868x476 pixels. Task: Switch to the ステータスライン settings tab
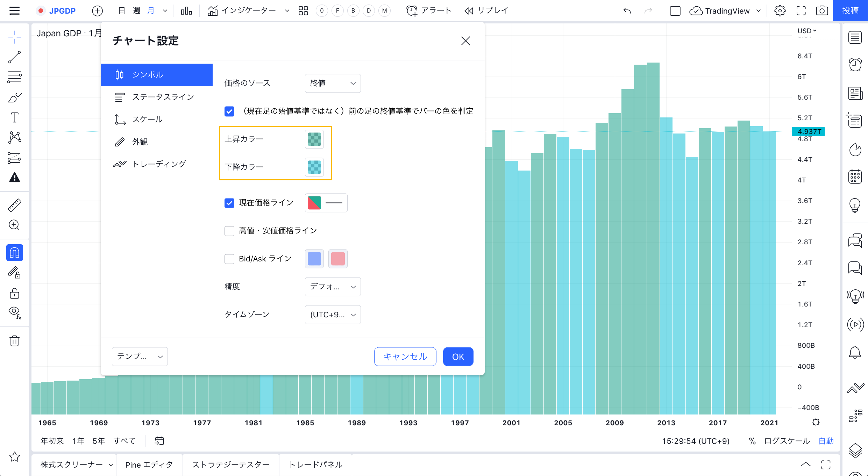point(156,97)
